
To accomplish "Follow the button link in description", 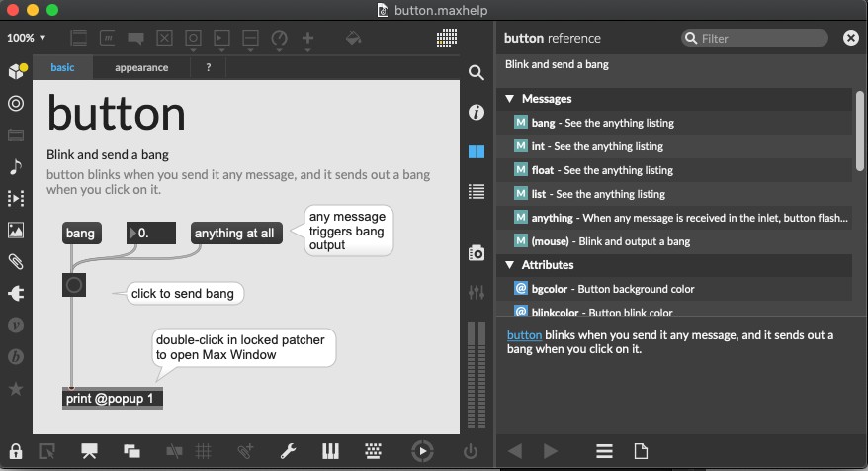I will 524,335.
